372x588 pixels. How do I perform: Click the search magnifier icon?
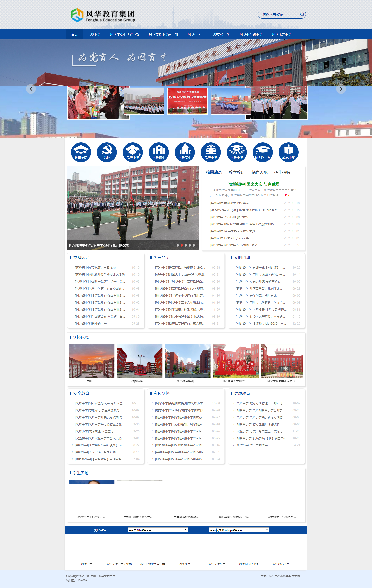302,14
